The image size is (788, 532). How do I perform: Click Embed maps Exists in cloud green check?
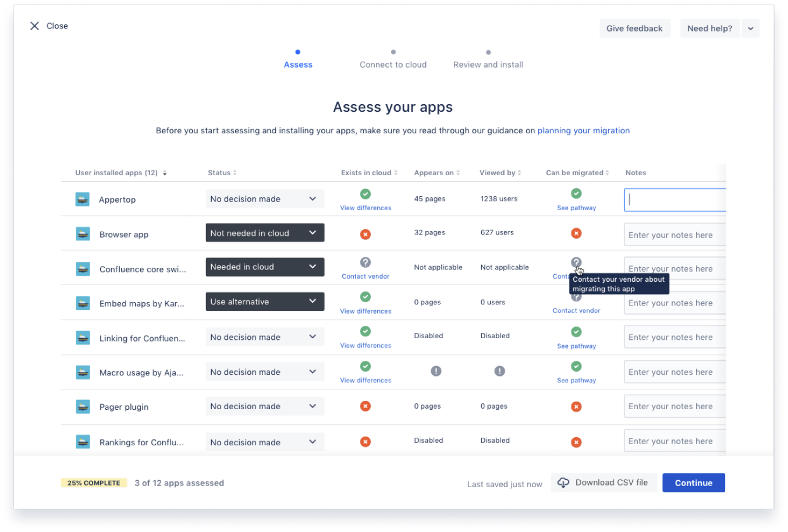pyautogui.click(x=365, y=297)
